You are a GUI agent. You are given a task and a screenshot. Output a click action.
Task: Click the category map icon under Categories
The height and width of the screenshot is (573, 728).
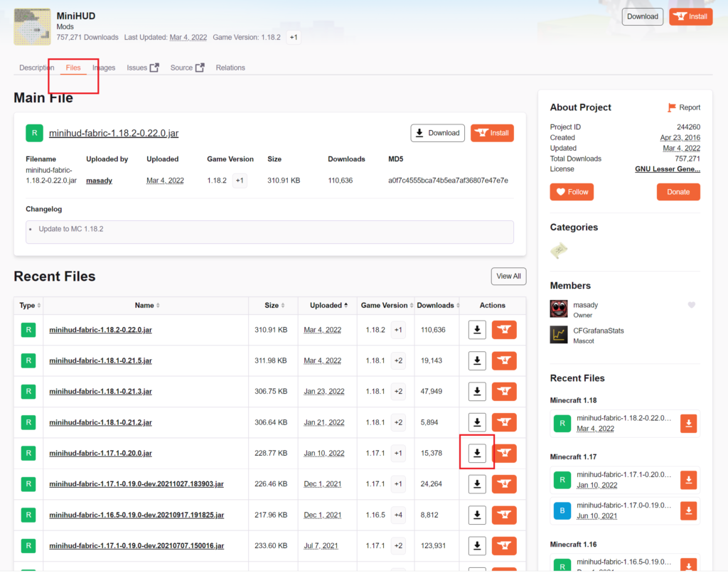(560, 250)
